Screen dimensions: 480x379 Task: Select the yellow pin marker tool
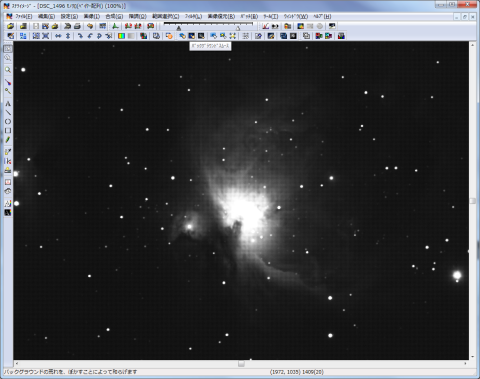(x=8, y=91)
